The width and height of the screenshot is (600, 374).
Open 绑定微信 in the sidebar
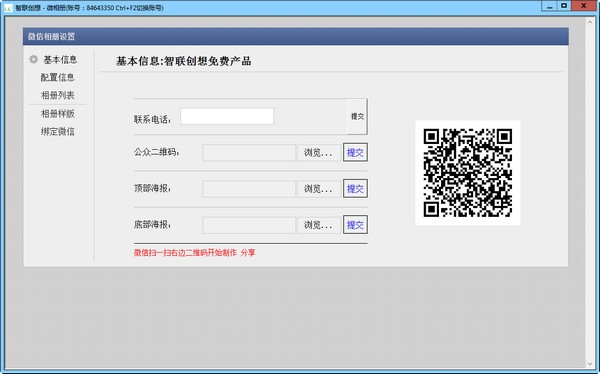point(58,132)
